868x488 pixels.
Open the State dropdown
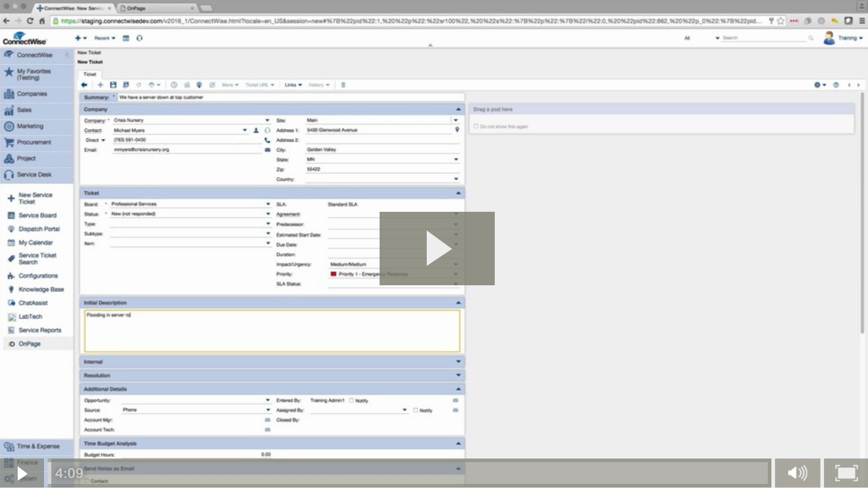pyautogui.click(x=456, y=159)
